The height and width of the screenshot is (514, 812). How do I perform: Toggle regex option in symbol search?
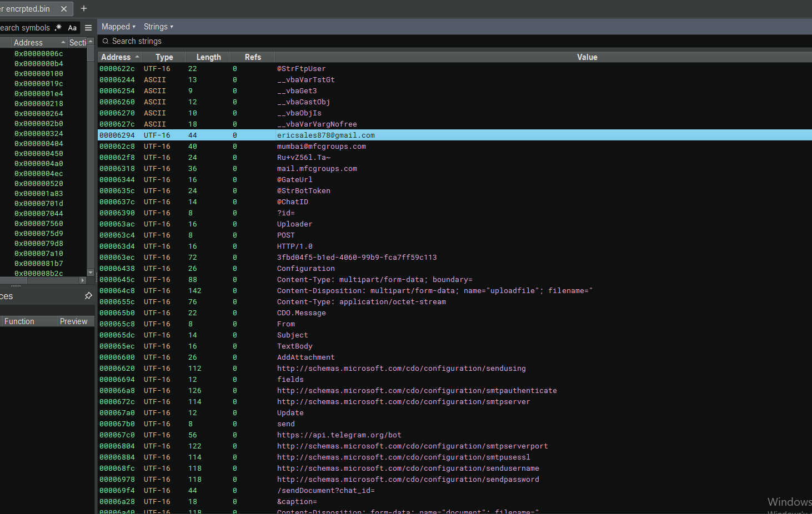click(58, 27)
